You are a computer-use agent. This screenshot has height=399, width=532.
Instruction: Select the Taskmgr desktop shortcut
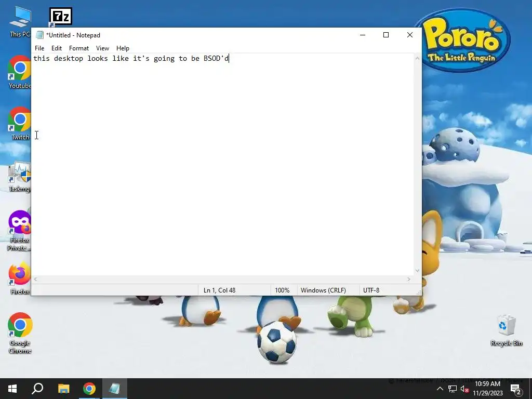tap(20, 177)
